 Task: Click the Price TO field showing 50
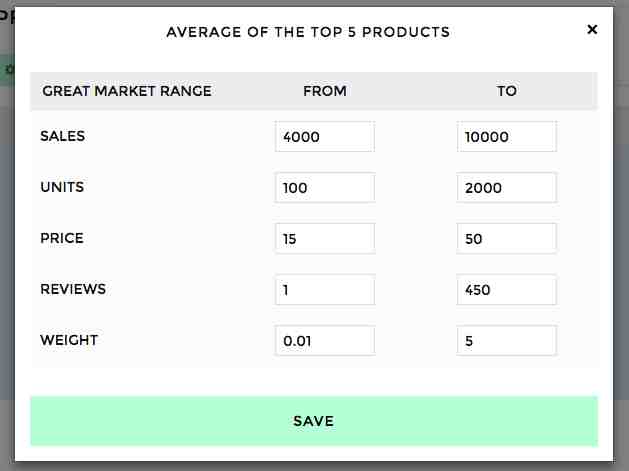click(507, 238)
